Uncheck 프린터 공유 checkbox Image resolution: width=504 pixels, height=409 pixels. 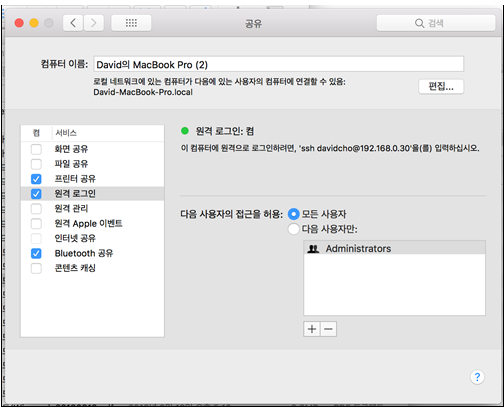pos(36,179)
